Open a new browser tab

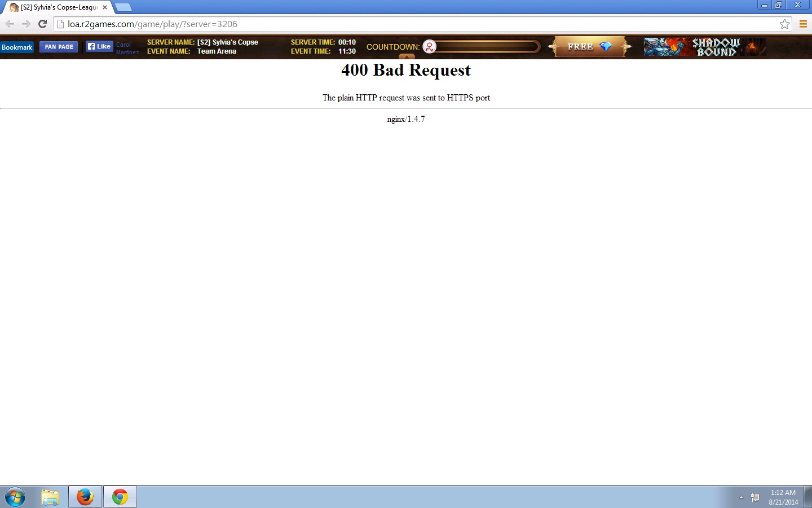point(123,7)
